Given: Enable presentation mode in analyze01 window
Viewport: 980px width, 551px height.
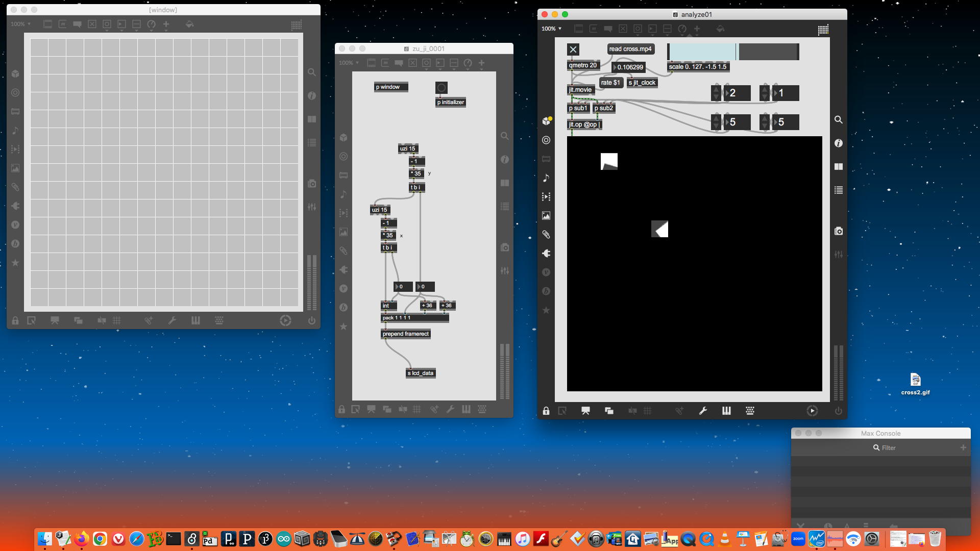Looking at the screenshot, I should pyautogui.click(x=585, y=411).
